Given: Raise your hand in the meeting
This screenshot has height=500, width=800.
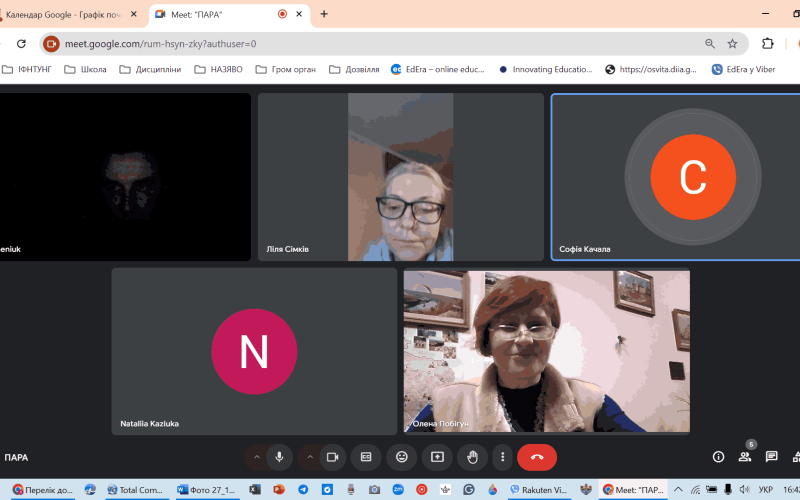Looking at the screenshot, I should (x=472, y=457).
